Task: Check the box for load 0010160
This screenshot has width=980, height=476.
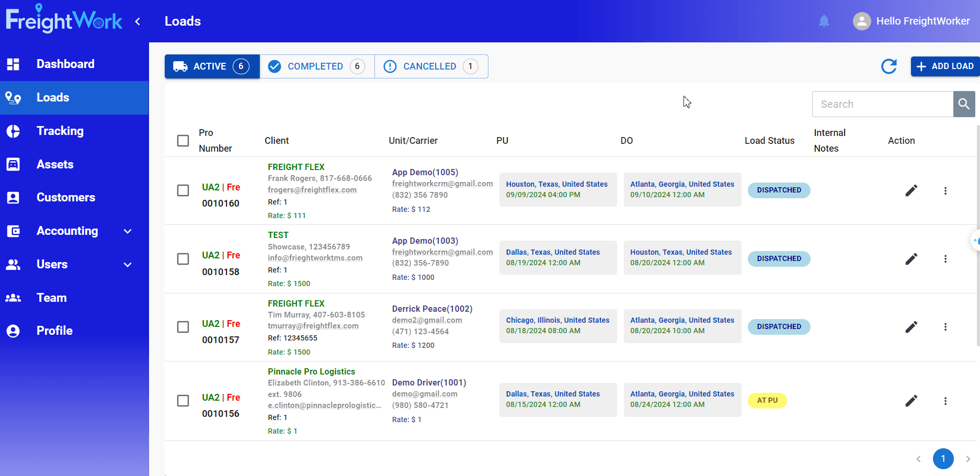Action: (183, 190)
